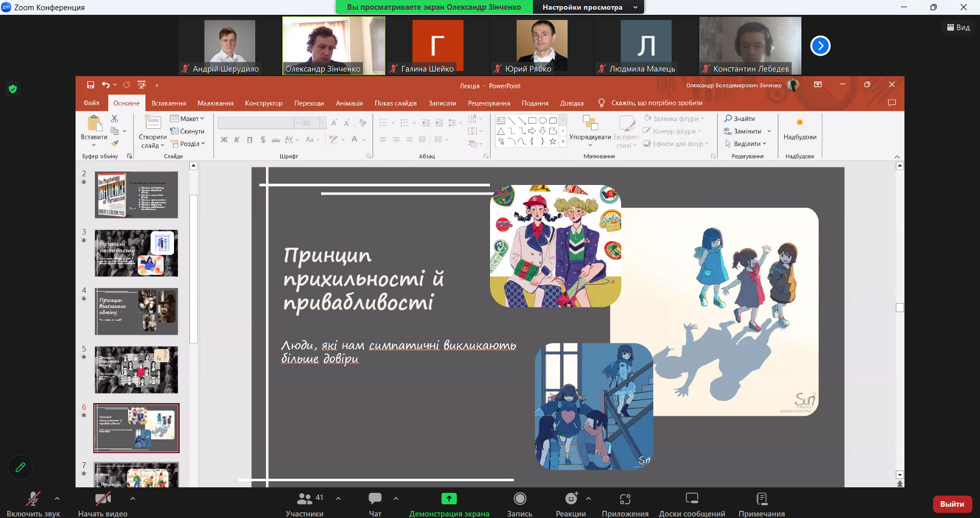Viewport: 980px width, 518px height.
Task: Toggle underline П formatting
Action: pyautogui.click(x=250, y=139)
